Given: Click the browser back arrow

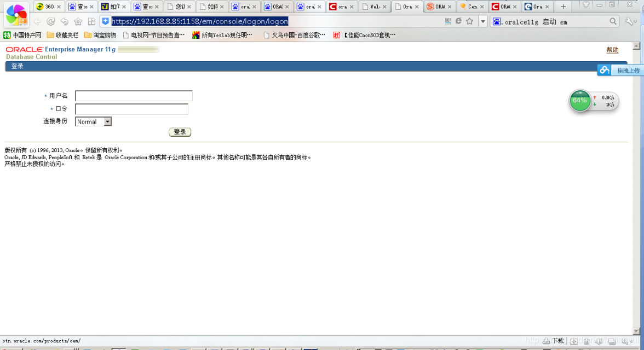Looking at the screenshot, I should 37,21.
